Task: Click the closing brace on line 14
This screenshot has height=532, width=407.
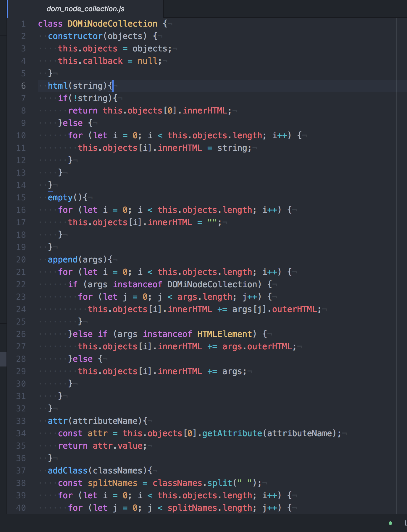Action: click(50, 185)
